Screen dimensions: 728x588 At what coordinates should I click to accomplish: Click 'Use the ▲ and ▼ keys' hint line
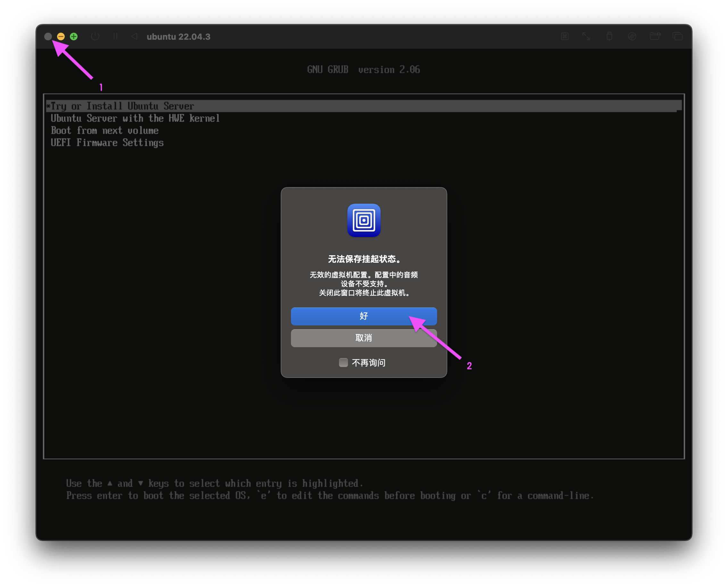tap(215, 483)
